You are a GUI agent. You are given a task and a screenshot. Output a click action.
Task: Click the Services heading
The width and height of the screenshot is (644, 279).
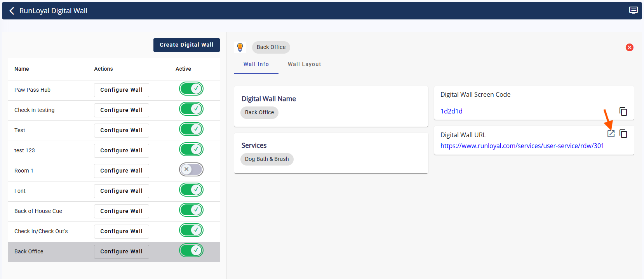click(254, 145)
